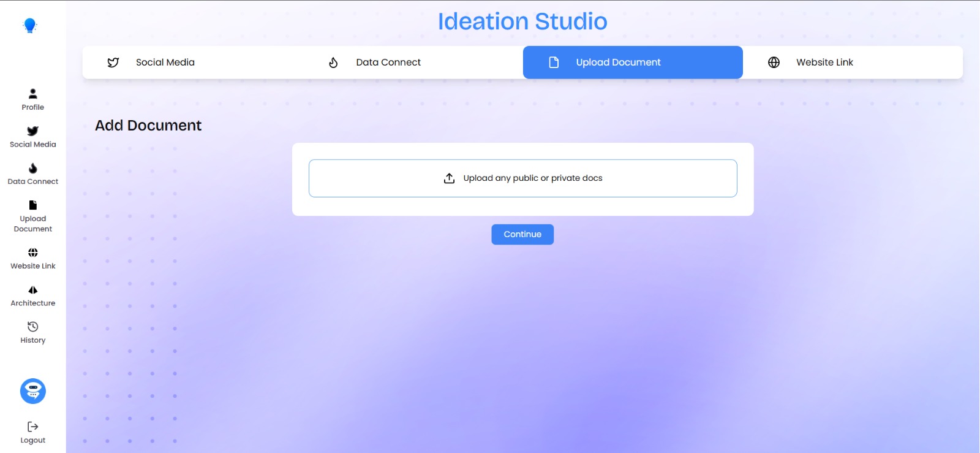Image resolution: width=980 pixels, height=453 pixels.
Task: Go to Architecture in the sidebar
Action: 33,290
